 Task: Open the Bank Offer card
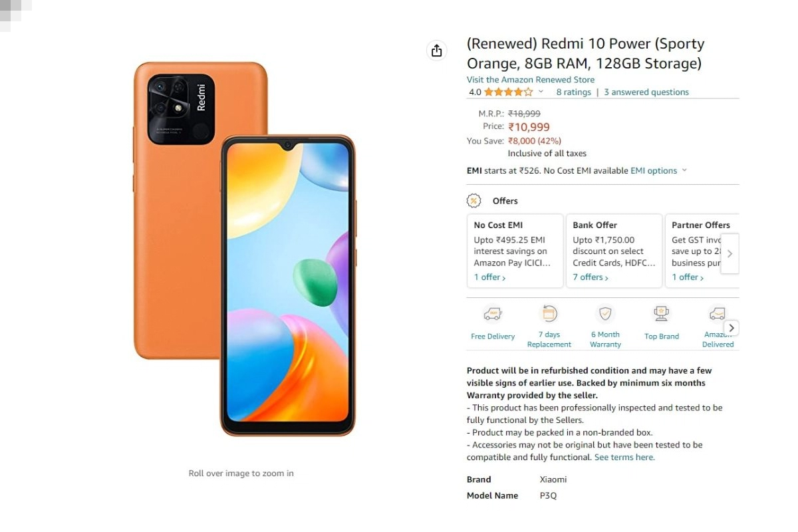[614, 251]
